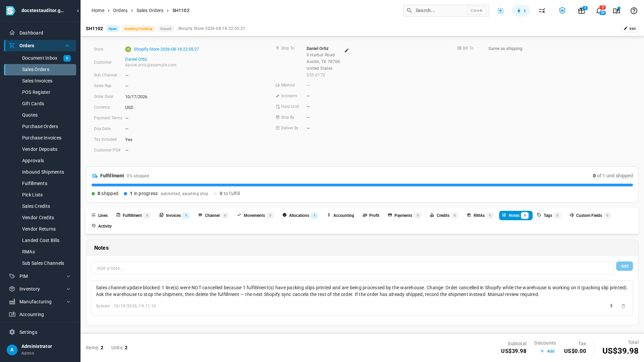
Task: Open Accounting in the sidebar
Action: pos(40,314)
